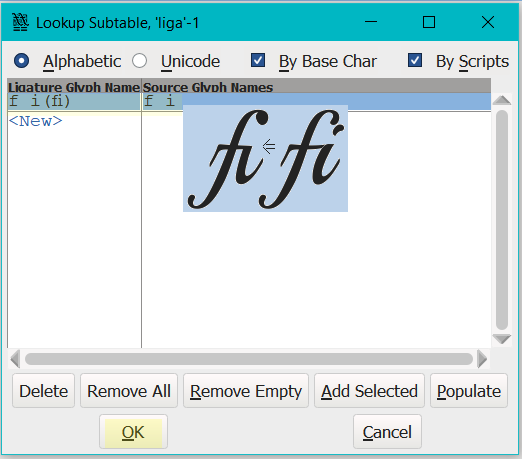
Task: Click the 'f i' source glyph names cell
Action: tap(316, 101)
